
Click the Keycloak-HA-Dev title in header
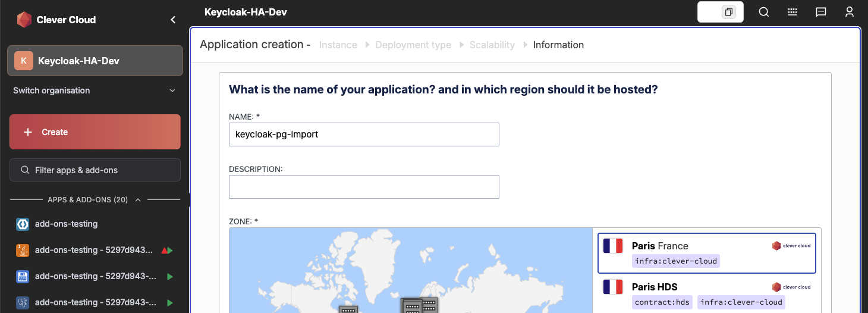[246, 12]
